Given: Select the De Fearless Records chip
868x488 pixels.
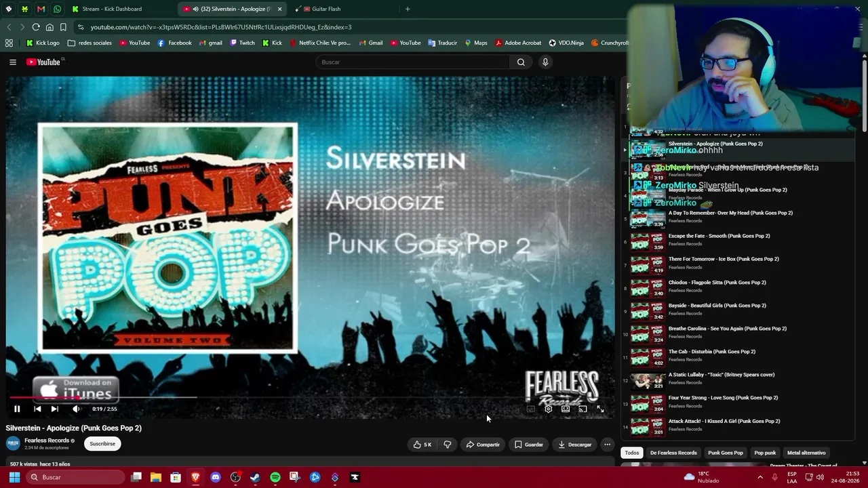Looking at the screenshot, I should tap(673, 453).
